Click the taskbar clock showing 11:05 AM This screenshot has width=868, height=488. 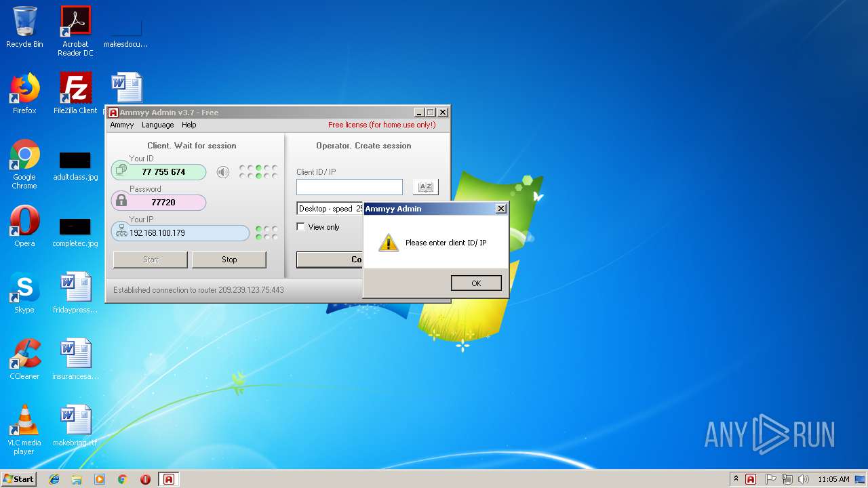[833, 479]
